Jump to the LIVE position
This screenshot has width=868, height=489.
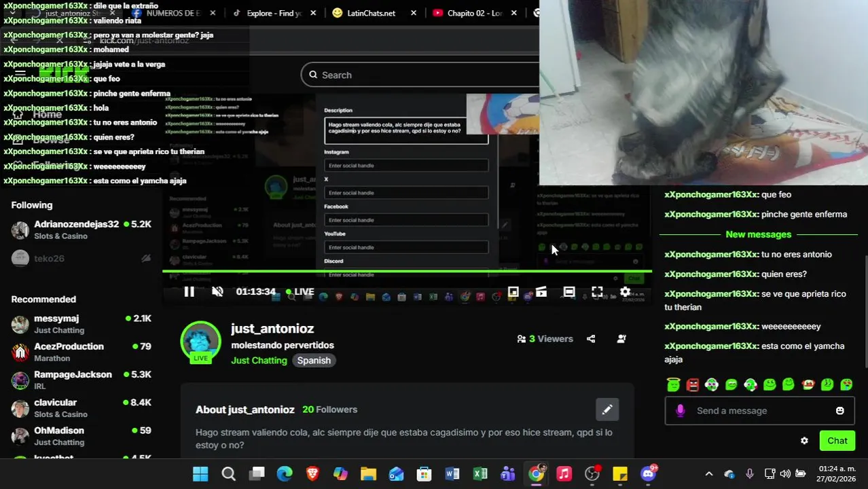coord(300,292)
